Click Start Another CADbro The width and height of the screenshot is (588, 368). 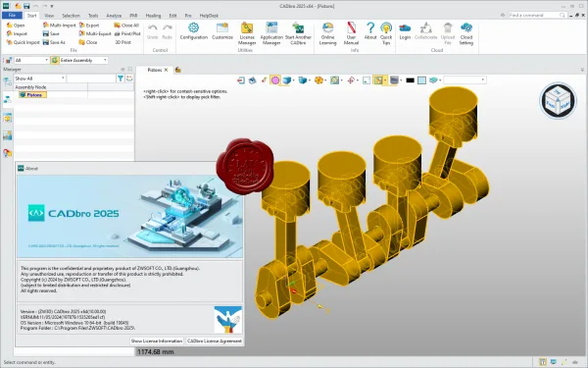click(x=298, y=33)
